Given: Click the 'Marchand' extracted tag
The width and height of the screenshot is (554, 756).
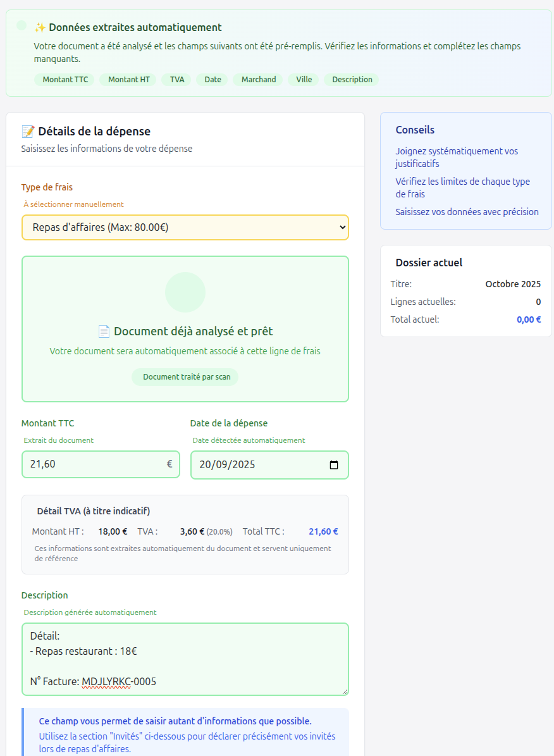Looking at the screenshot, I should [x=259, y=80].
